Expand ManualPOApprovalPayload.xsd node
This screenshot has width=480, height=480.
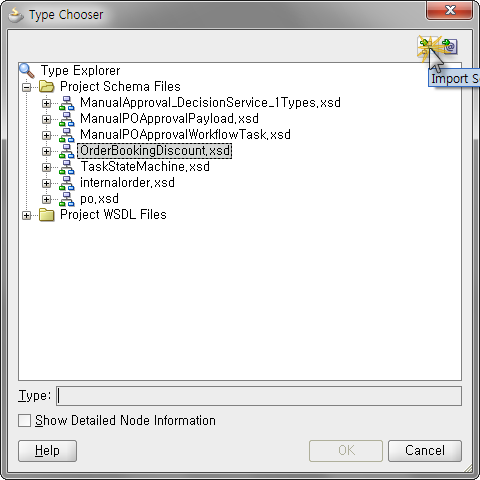coord(46,119)
